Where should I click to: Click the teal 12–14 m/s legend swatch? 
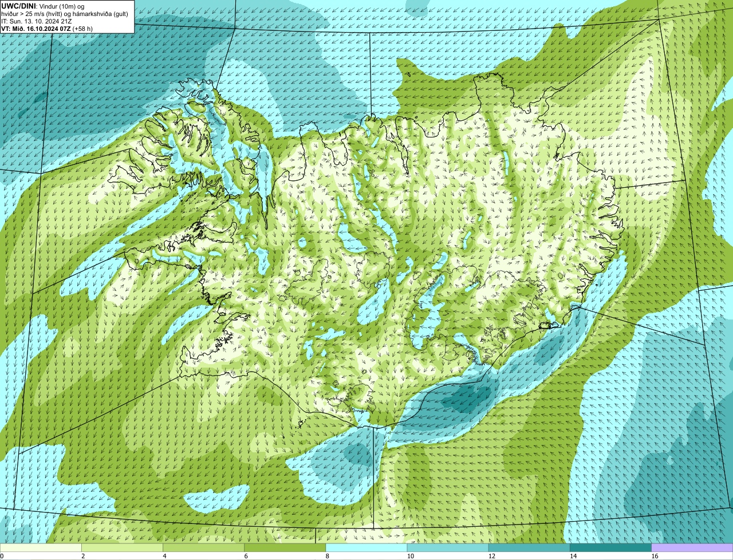pyautogui.click(x=529, y=547)
